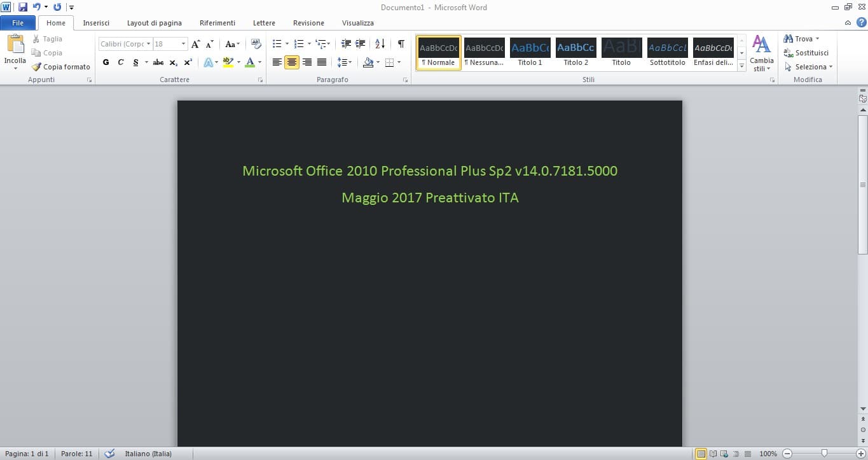This screenshot has width=868, height=460.
Task: Click the 100% zoom level
Action: pos(768,454)
